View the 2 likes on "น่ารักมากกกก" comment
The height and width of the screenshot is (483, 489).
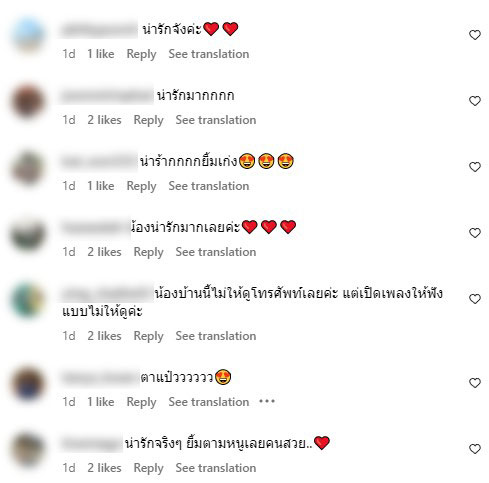[x=104, y=120]
